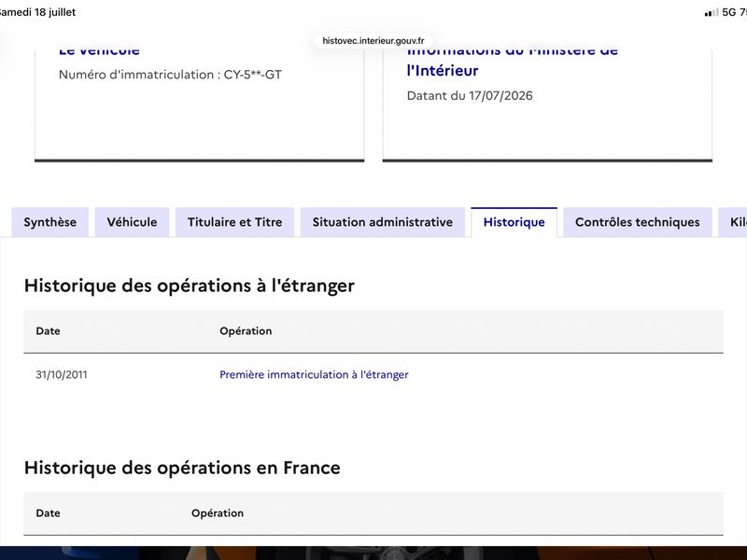Viewport: 747px width, 560px height.
Task: Tap the 5G network indicator
Action: point(729,12)
